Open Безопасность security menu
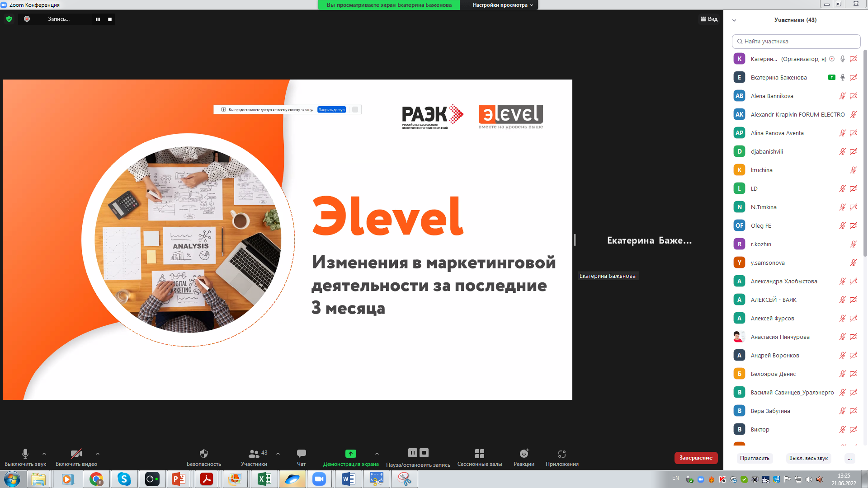868x488 pixels. tap(204, 457)
